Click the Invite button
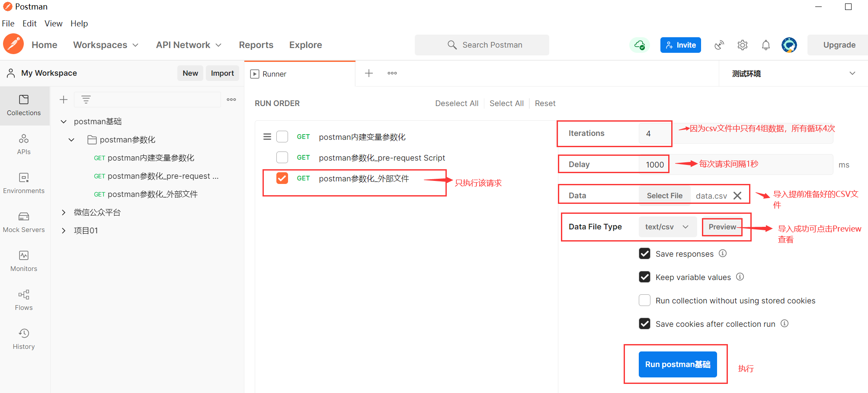The width and height of the screenshot is (868, 393). (x=681, y=45)
